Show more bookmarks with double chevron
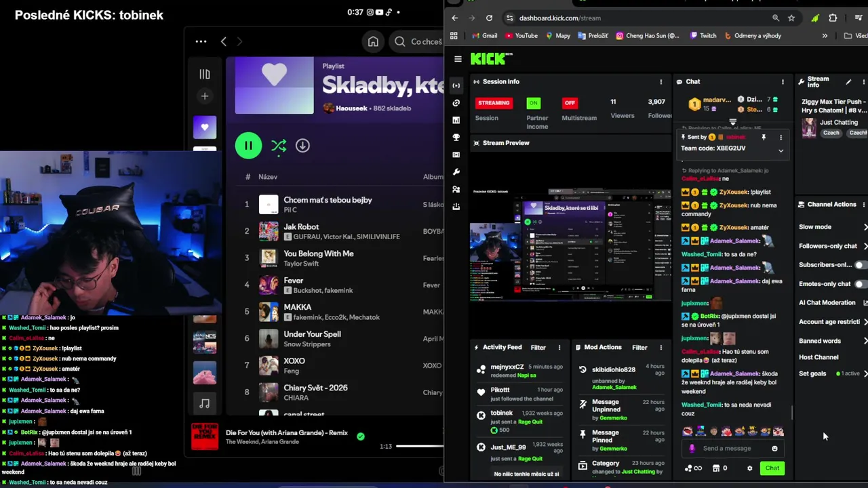The image size is (868, 488). click(x=825, y=36)
